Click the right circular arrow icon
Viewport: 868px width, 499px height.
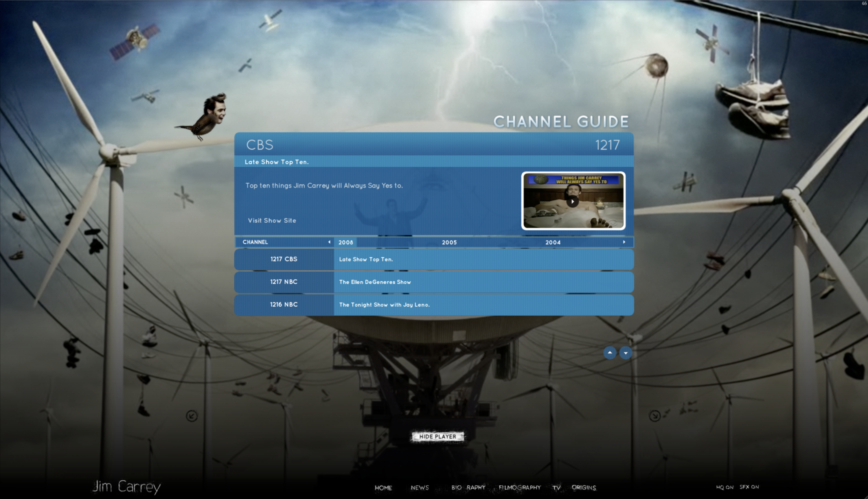point(655,416)
